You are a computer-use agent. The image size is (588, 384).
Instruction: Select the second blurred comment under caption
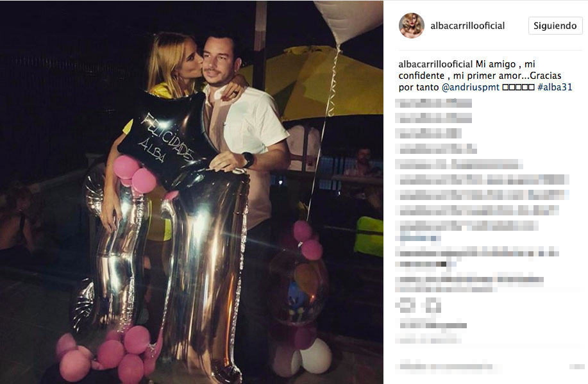433,119
